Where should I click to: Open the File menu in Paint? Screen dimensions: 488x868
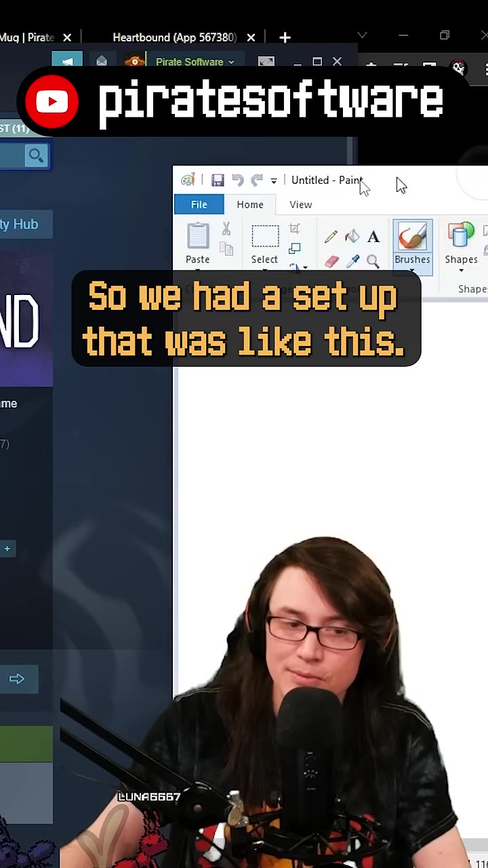(199, 204)
